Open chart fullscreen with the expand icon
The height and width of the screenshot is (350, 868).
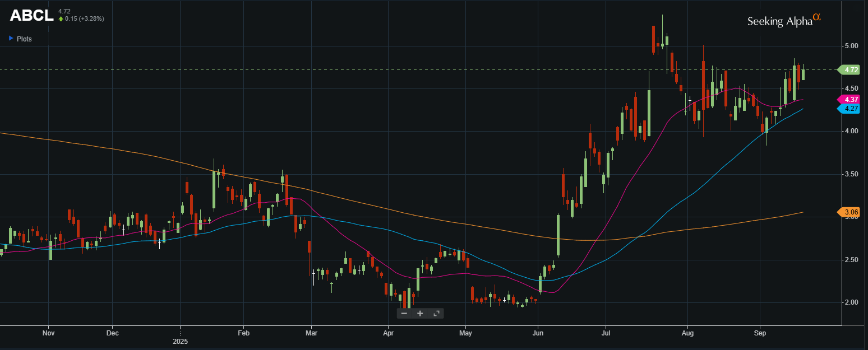[436, 313]
